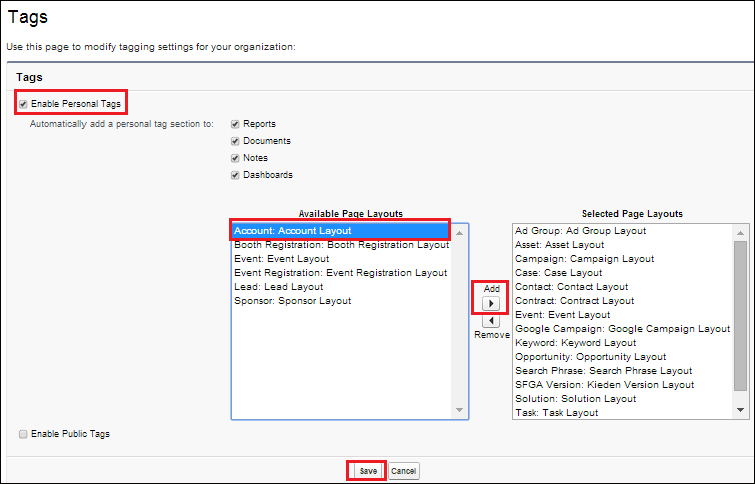Viewport: 755px width, 484px height.
Task: Pick Campaign: Campaign Layout in selected list
Action: 584,259
